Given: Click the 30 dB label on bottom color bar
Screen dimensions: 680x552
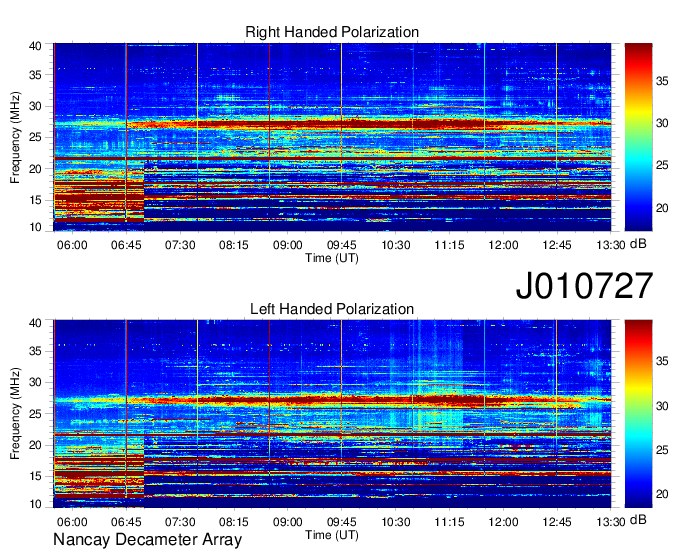Looking at the screenshot, I should [x=662, y=406].
